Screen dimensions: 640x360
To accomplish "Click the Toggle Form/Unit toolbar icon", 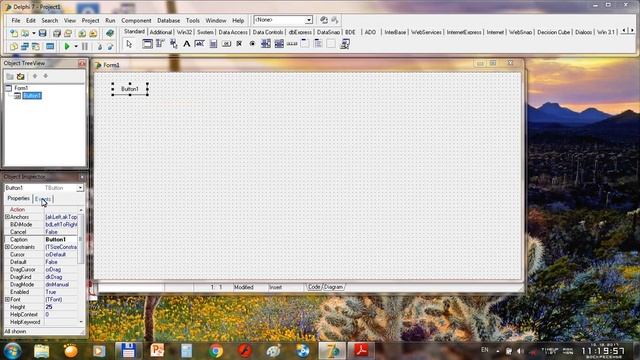I will 36,46.
